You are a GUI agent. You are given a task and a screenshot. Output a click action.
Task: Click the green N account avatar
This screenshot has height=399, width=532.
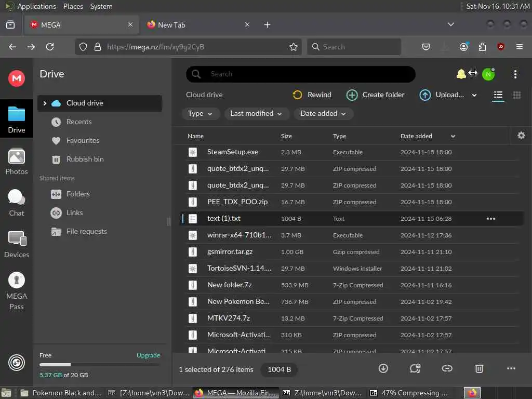(488, 74)
